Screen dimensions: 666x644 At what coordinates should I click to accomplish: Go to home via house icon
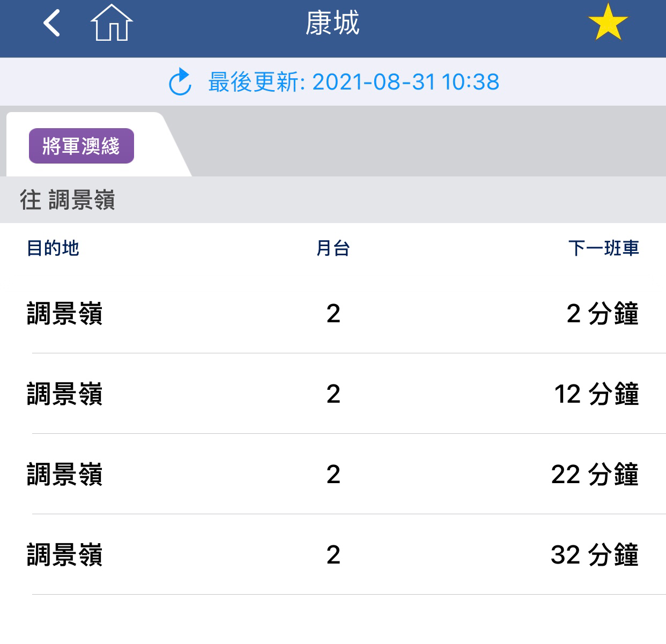112,23
